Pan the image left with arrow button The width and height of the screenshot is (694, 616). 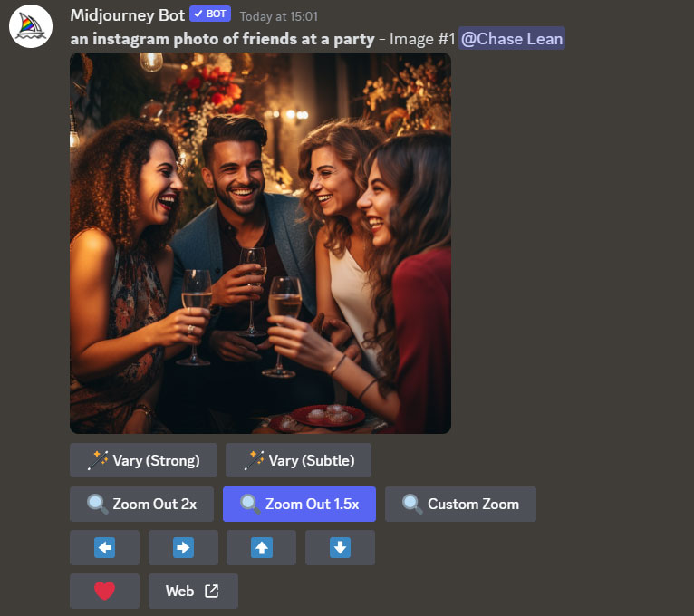point(105,548)
